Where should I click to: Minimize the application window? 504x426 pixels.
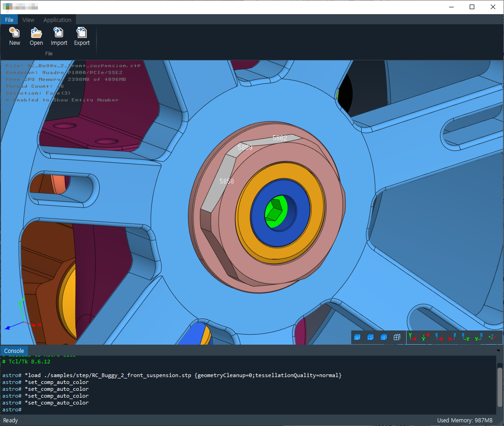click(x=451, y=7)
